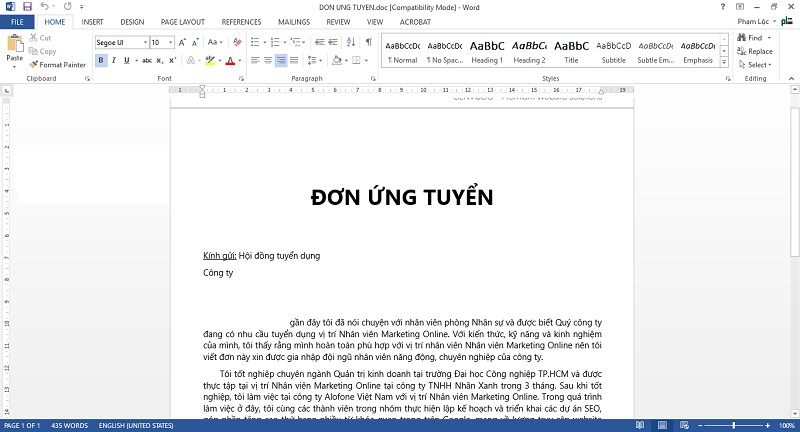Toggle Bold formatting
Screen dimensions: 800x432
[x=101, y=61]
